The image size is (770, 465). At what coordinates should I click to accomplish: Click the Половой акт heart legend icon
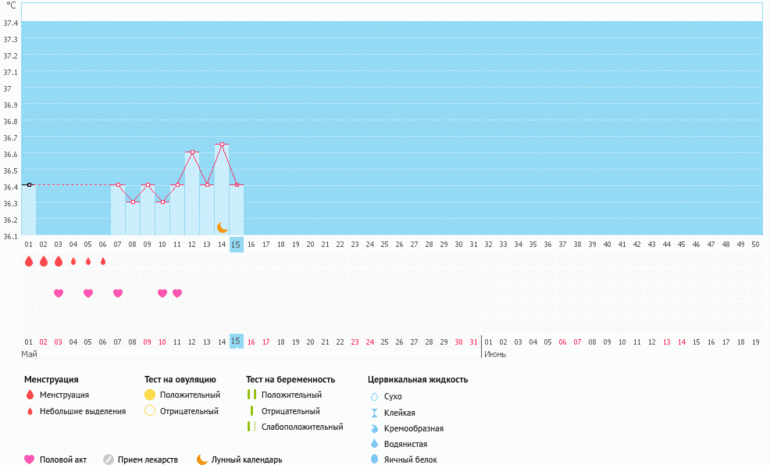29,460
